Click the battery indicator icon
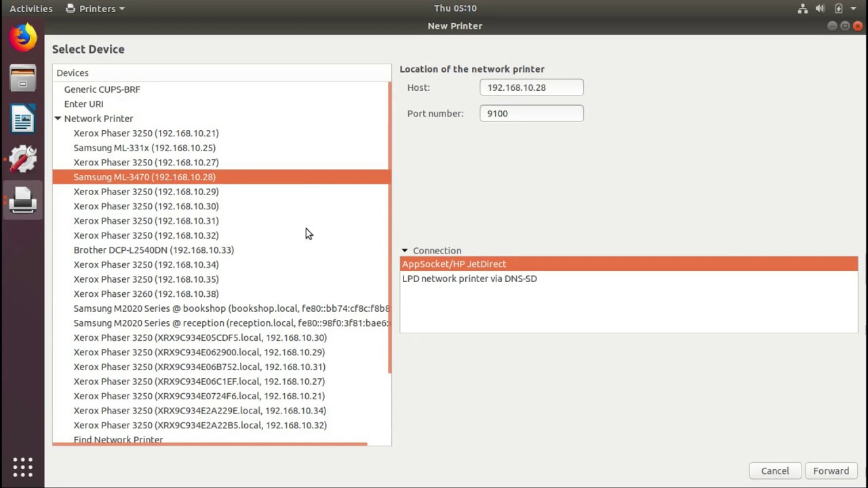 [x=838, y=9]
